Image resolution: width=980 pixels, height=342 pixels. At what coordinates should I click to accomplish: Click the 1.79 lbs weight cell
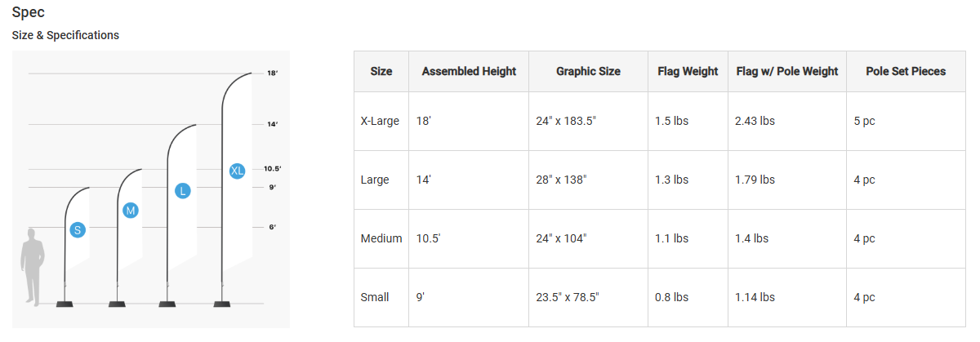point(755,180)
